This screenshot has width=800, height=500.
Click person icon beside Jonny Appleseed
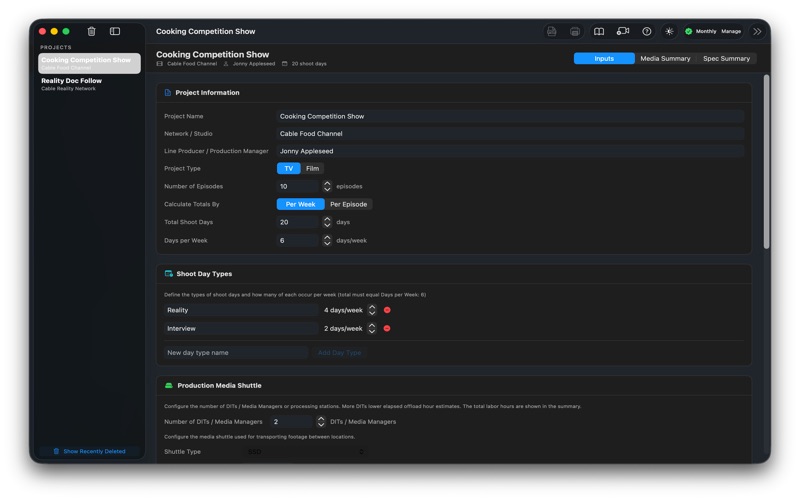(x=226, y=64)
